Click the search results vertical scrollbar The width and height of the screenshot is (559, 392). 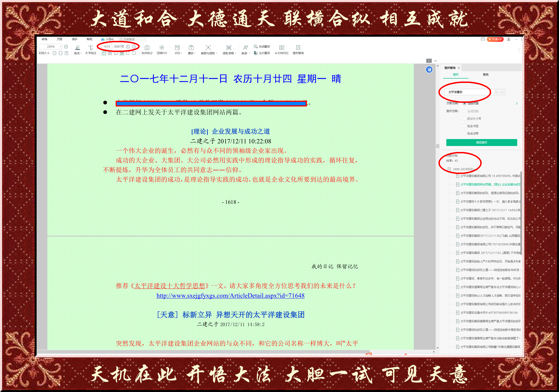(521, 213)
